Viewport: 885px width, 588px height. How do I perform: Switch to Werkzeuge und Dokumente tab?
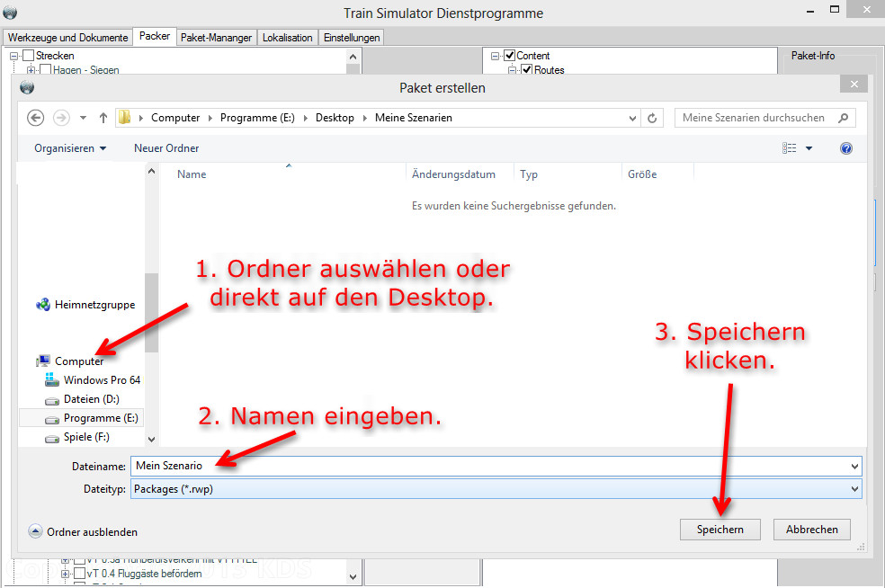[67, 38]
